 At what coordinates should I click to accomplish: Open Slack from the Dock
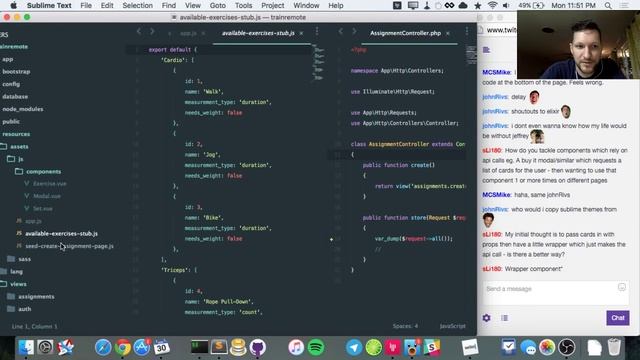coord(431,347)
